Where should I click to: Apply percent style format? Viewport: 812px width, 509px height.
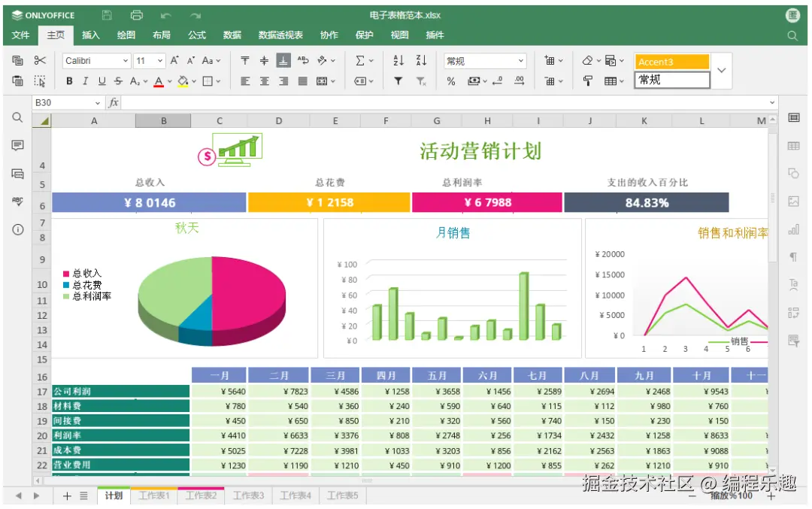point(451,81)
